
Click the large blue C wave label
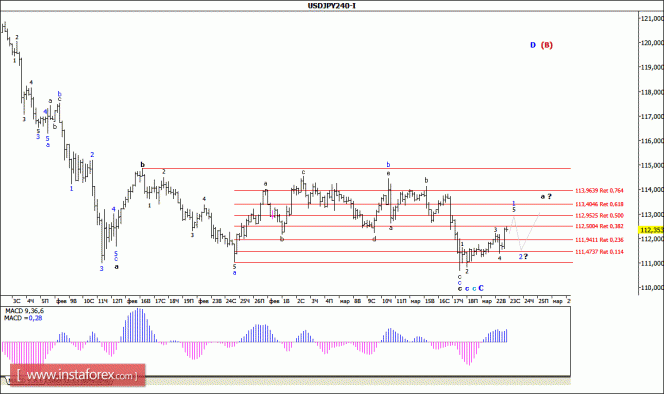click(x=481, y=288)
